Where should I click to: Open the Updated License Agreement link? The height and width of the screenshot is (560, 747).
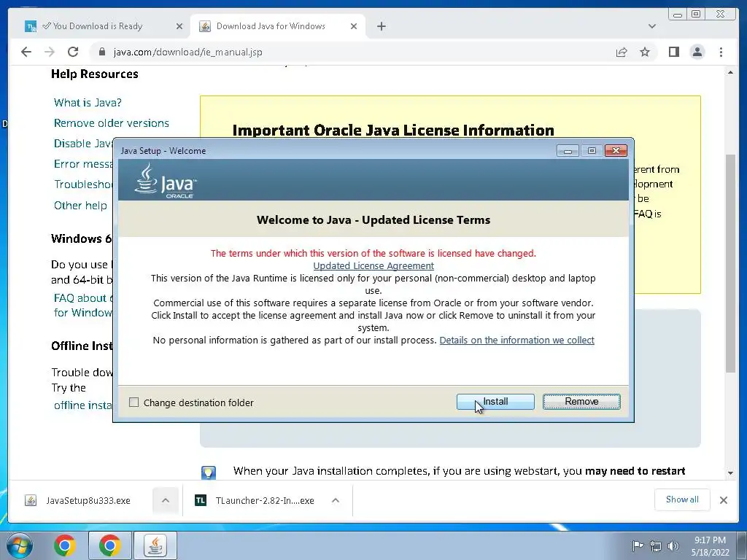(373, 265)
